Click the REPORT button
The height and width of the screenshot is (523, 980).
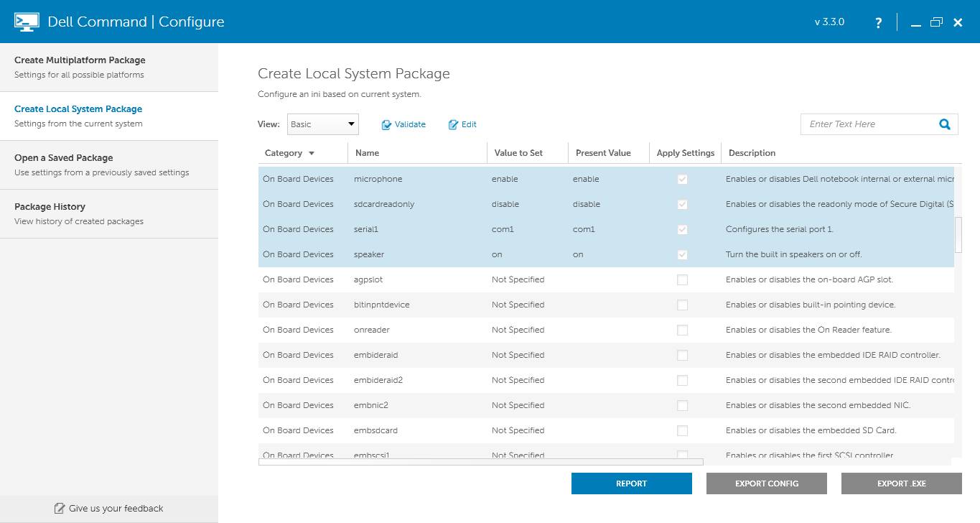[x=632, y=483]
